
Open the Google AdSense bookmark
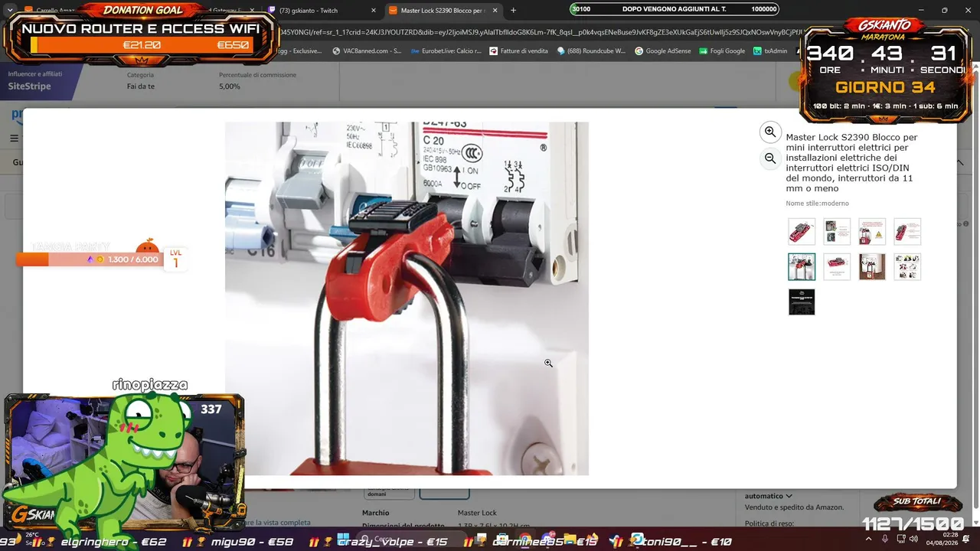click(x=663, y=51)
